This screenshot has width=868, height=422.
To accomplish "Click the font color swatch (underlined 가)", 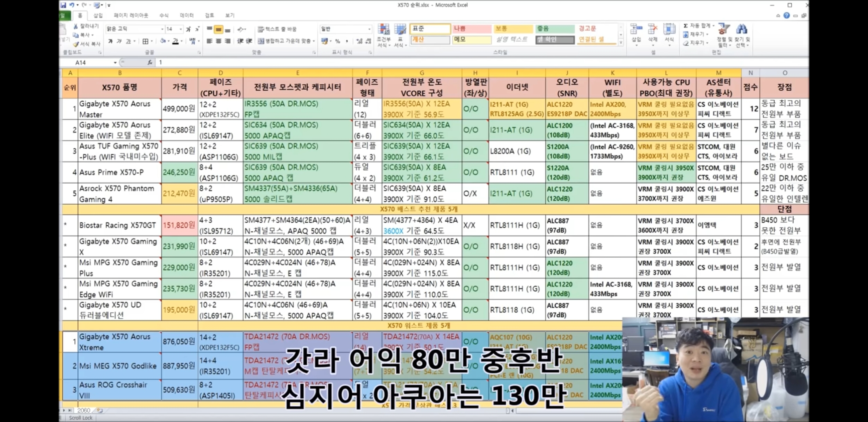I will [175, 41].
